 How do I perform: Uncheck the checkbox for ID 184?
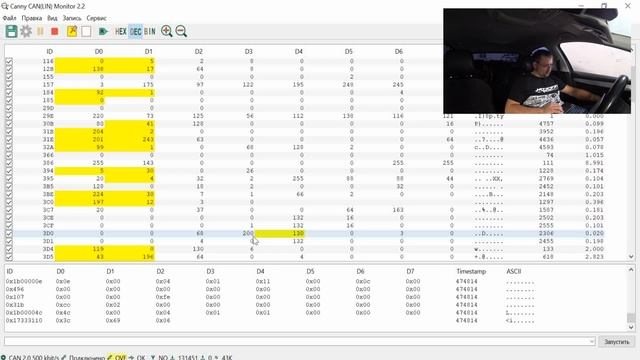point(9,92)
